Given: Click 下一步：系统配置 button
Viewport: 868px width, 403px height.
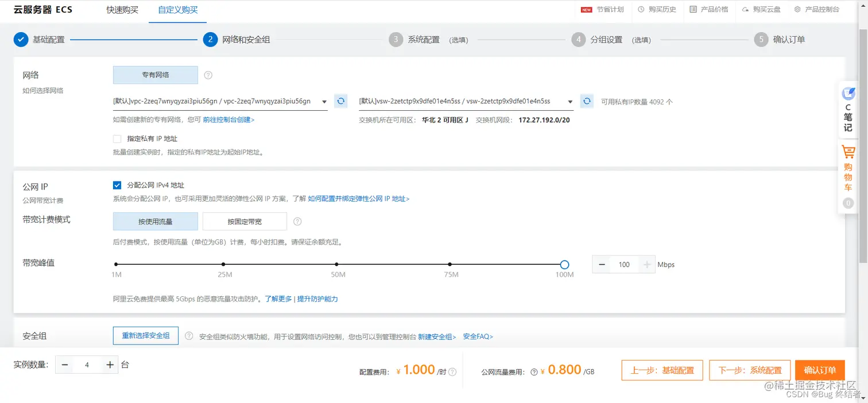Looking at the screenshot, I should tap(750, 370).
